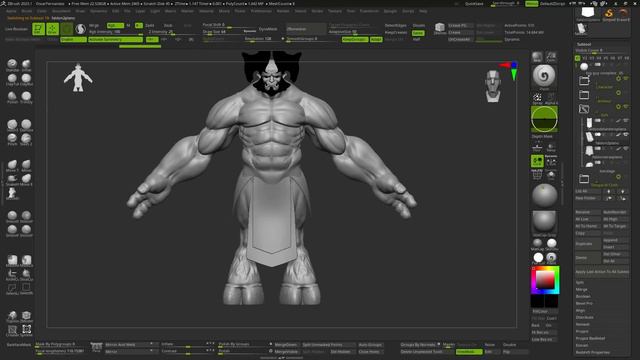Expand the Extract section
This screenshot has width=640, height=360.
(582, 345)
